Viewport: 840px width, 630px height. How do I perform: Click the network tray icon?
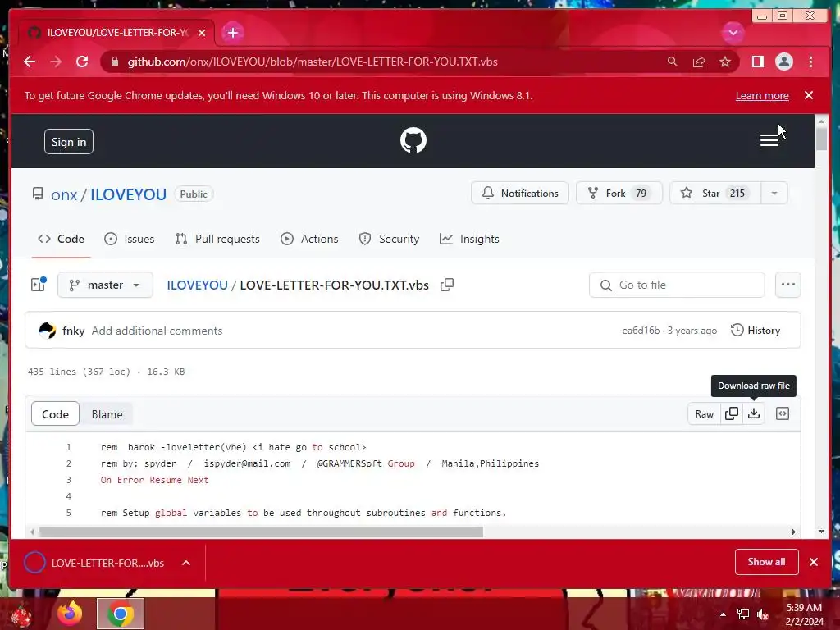(x=742, y=614)
